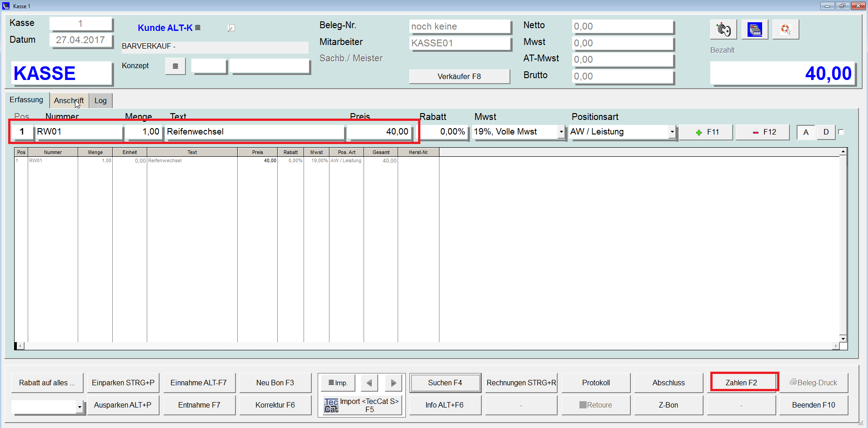868x428 pixels.
Task: Click the list icon beside Kunde ALT-K
Action: 198,28
